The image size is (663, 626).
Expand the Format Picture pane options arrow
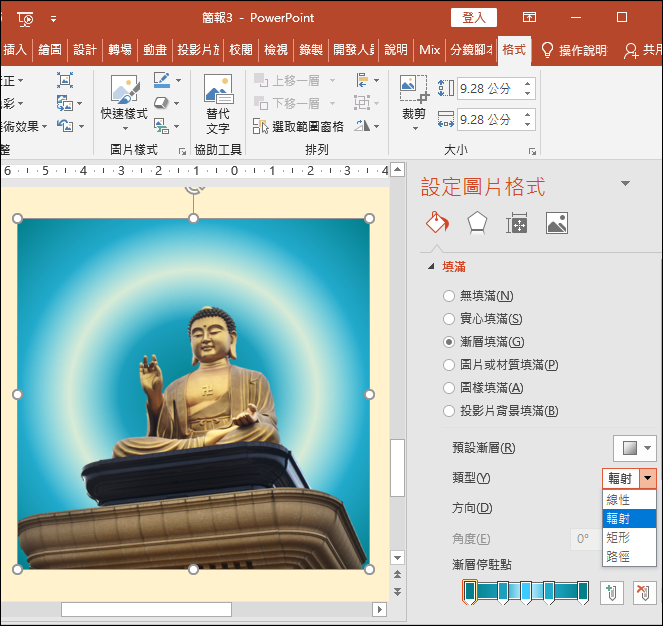pyautogui.click(x=625, y=184)
